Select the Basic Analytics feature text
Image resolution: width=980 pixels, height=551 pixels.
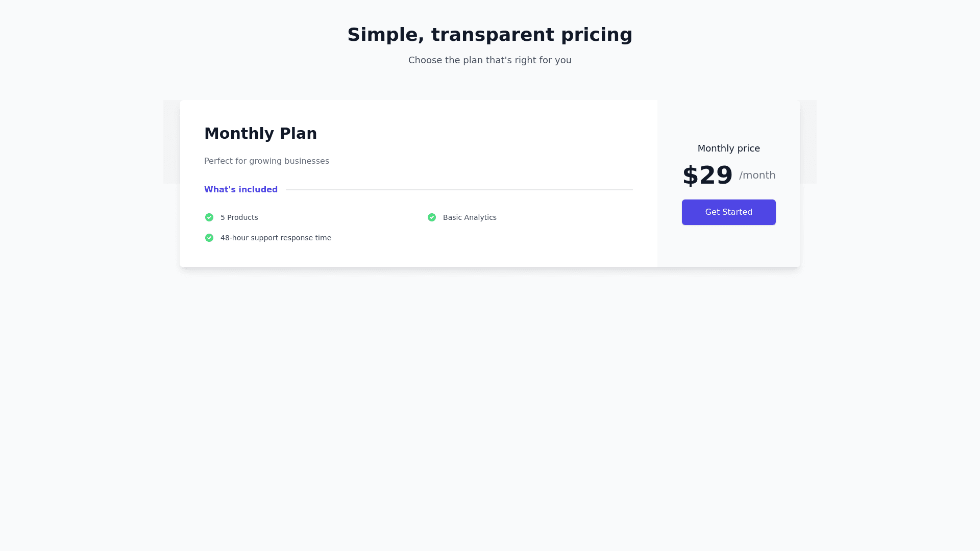coord(470,217)
